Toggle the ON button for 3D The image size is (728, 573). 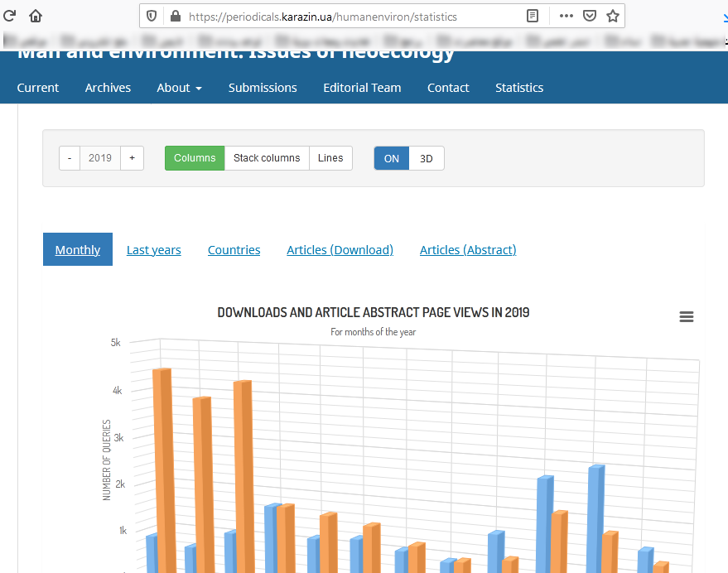392,158
